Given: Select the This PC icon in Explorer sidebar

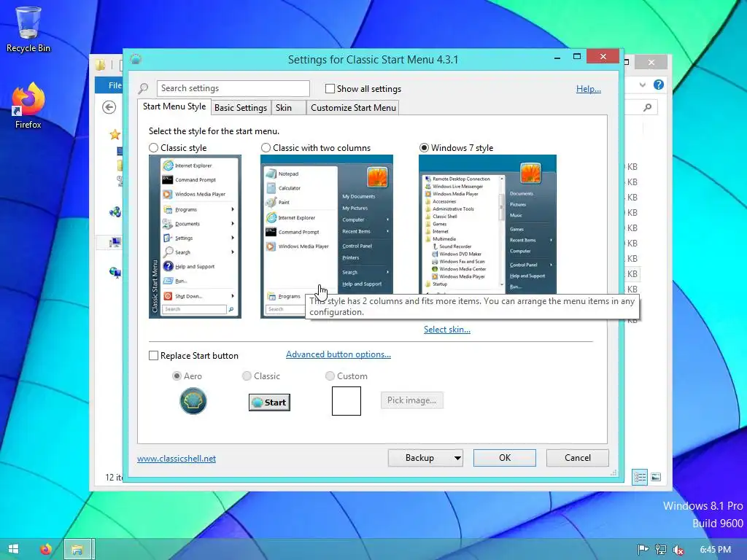Looking at the screenshot, I should point(115,242).
